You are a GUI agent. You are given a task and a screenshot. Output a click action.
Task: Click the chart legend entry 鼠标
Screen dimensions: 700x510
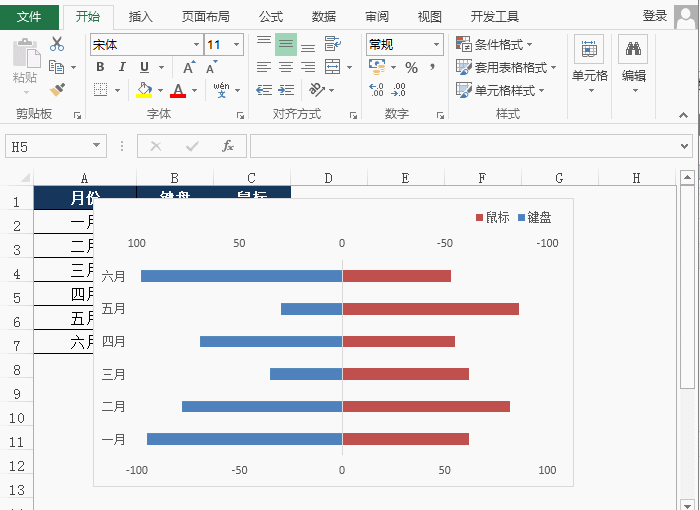[492, 217]
